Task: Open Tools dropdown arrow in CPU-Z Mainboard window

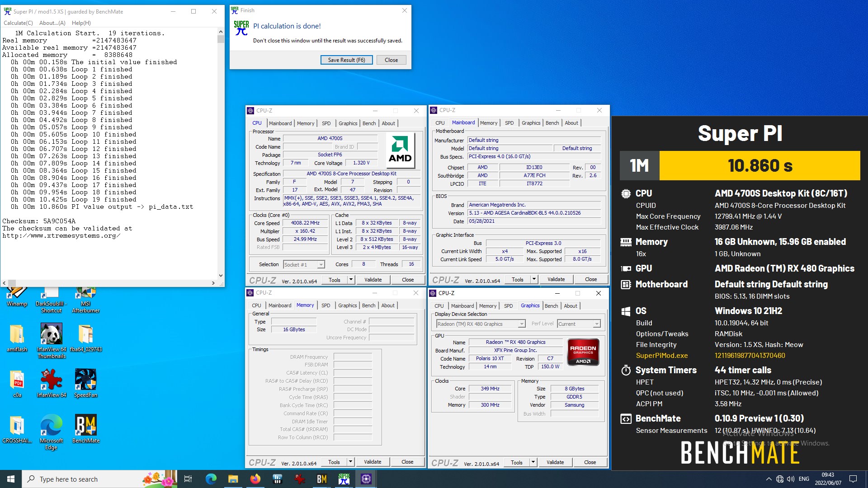Action: 534,279
